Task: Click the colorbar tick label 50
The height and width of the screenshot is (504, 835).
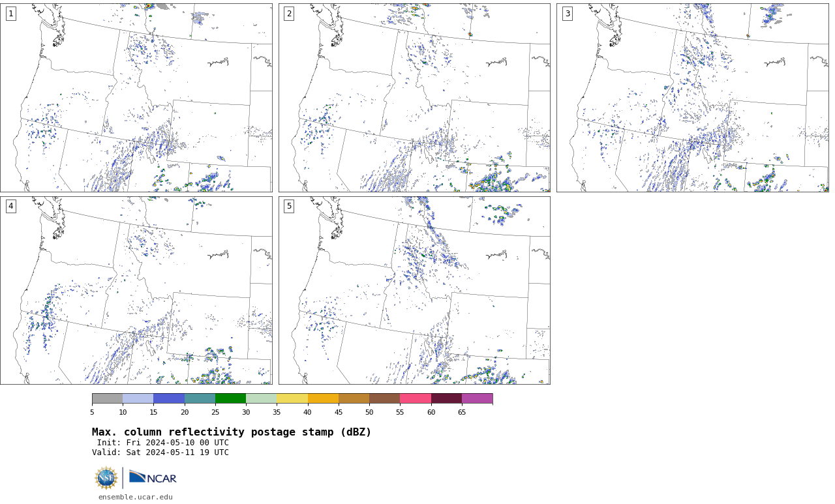Action: click(x=369, y=412)
